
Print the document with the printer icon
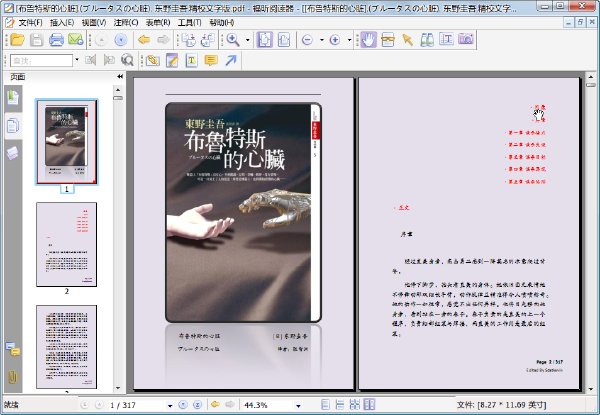point(56,40)
